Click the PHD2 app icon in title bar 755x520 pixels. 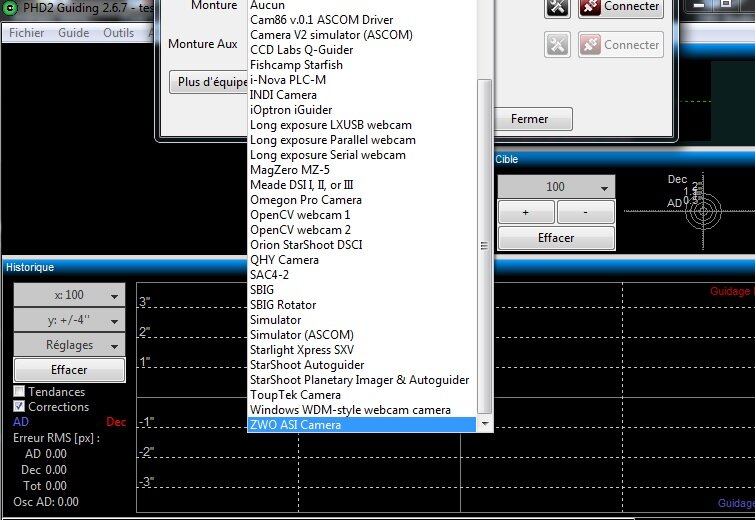[x=11, y=8]
